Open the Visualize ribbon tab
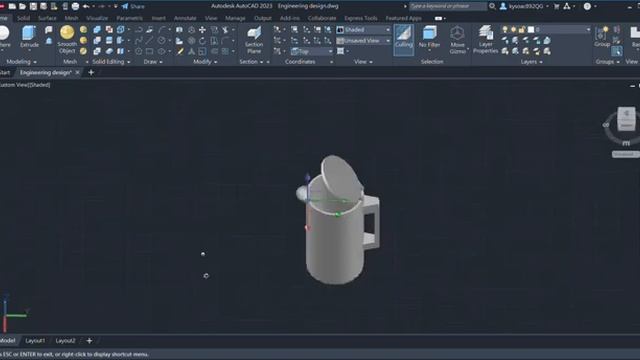 (x=97, y=18)
